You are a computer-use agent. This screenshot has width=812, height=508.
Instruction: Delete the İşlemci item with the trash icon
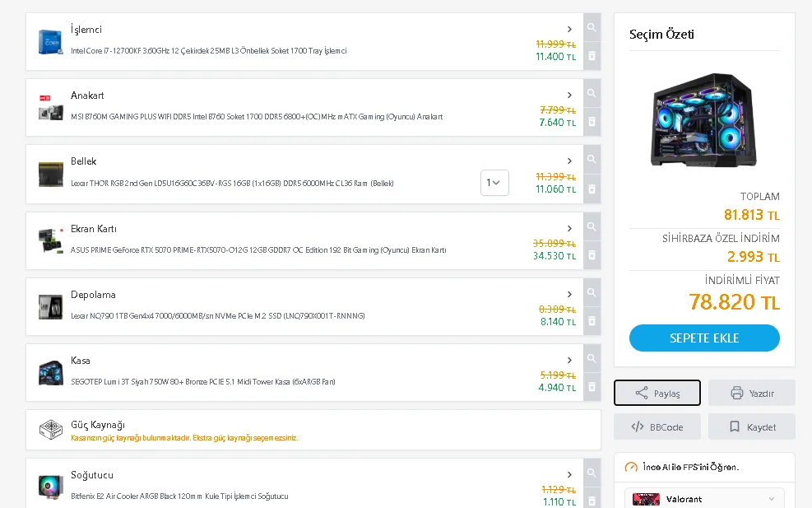pos(592,56)
